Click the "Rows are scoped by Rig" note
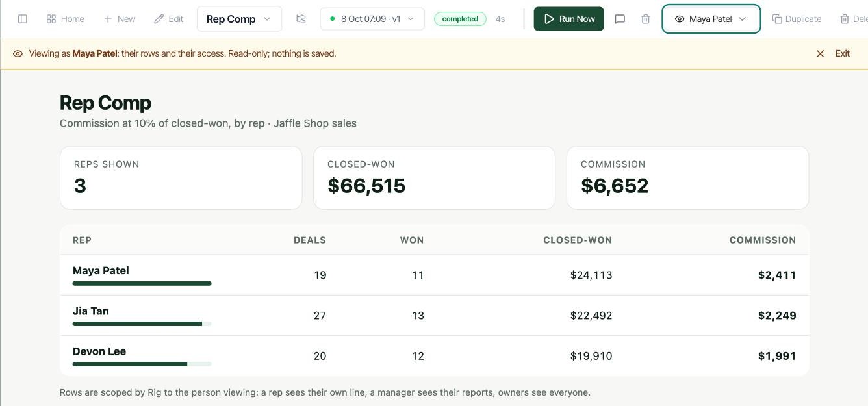Image resolution: width=868 pixels, height=406 pixels. [x=325, y=392]
